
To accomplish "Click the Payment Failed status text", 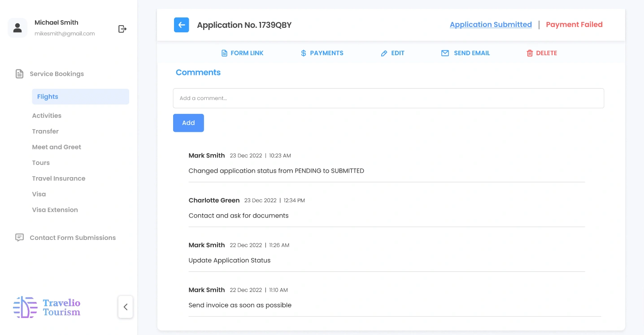I will click(574, 25).
